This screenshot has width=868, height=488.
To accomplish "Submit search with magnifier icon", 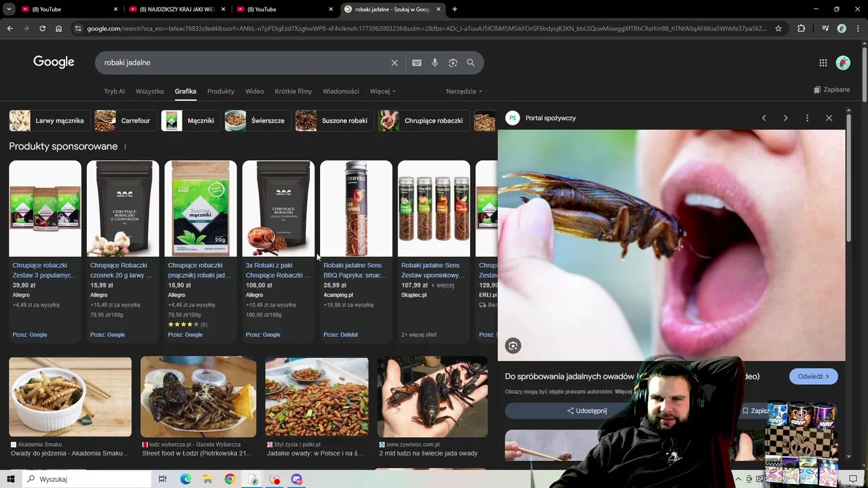I will 471,62.
